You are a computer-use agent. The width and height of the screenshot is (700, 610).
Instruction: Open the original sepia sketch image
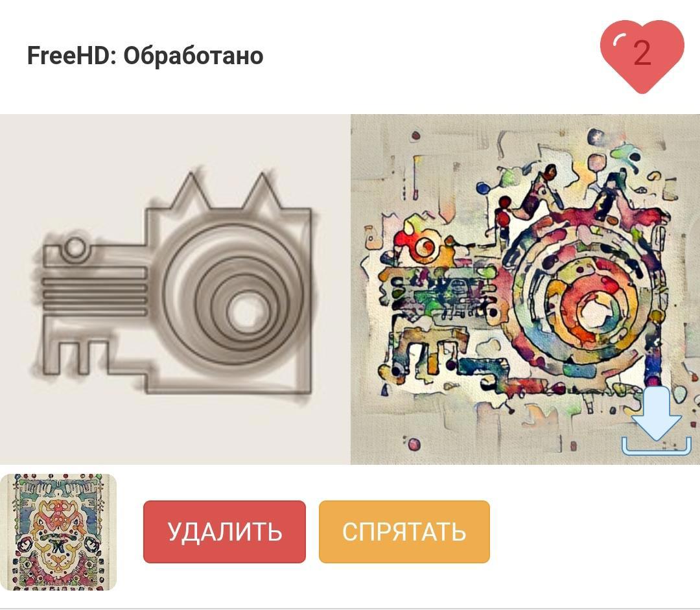pyautogui.click(x=175, y=289)
